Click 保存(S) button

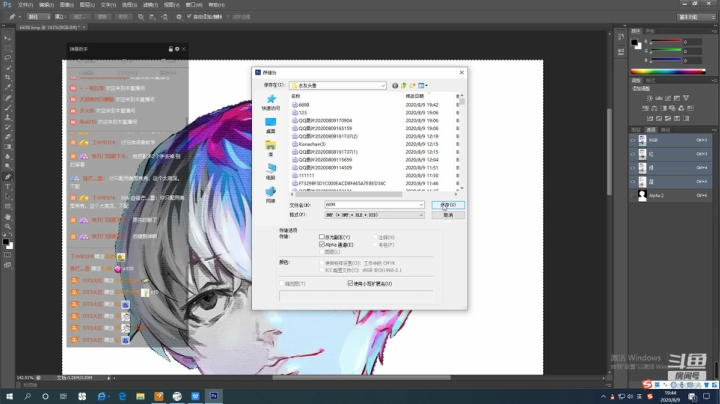[x=448, y=205]
